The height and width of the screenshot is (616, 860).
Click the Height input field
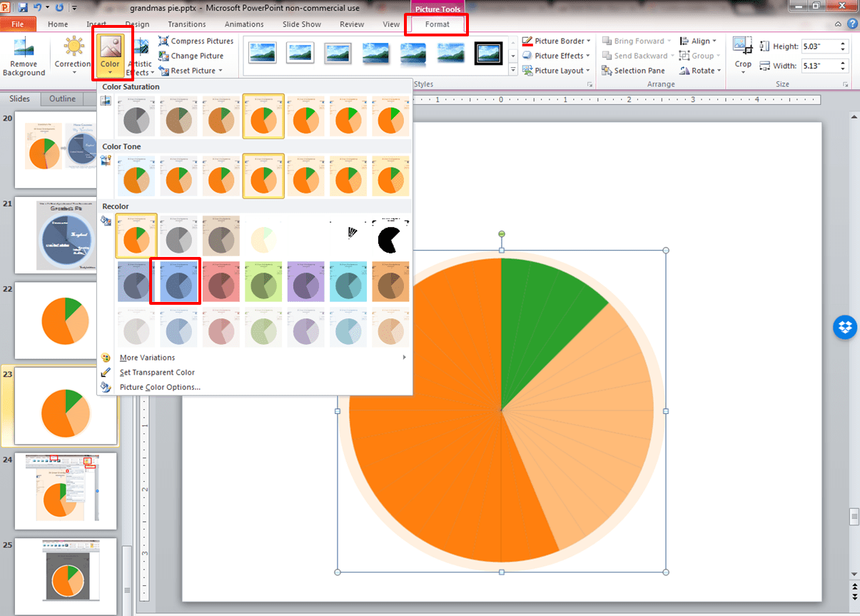[x=820, y=46]
